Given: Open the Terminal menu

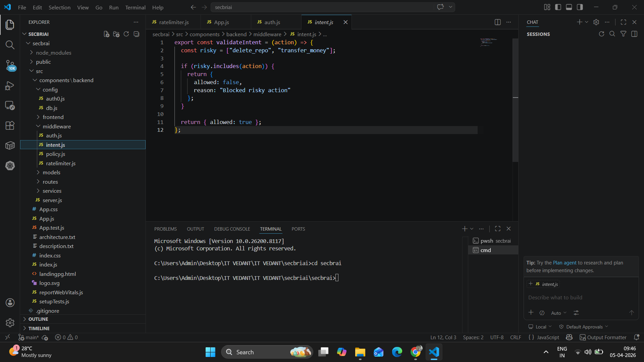Looking at the screenshot, I should coord(135,7).
